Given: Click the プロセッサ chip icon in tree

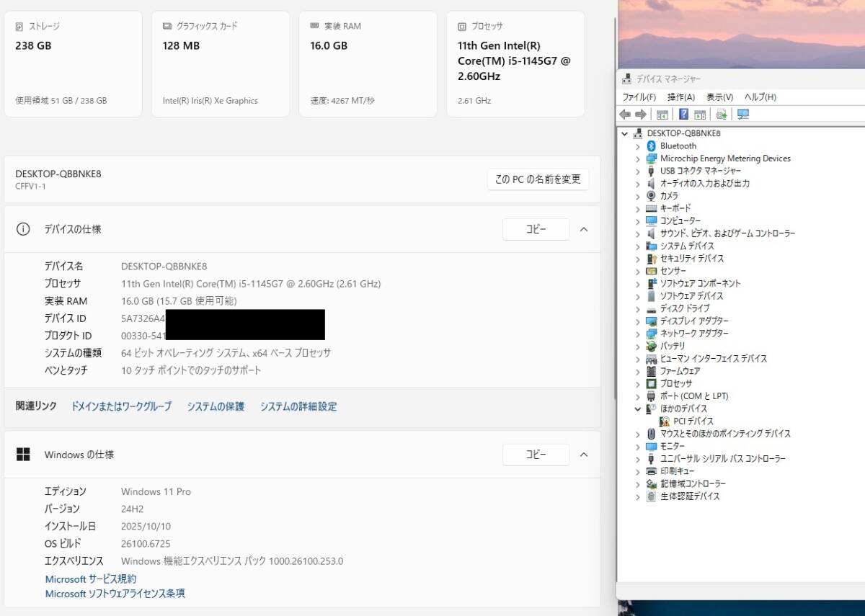Looking at the screenshot, I should click(x=652, y=384).
